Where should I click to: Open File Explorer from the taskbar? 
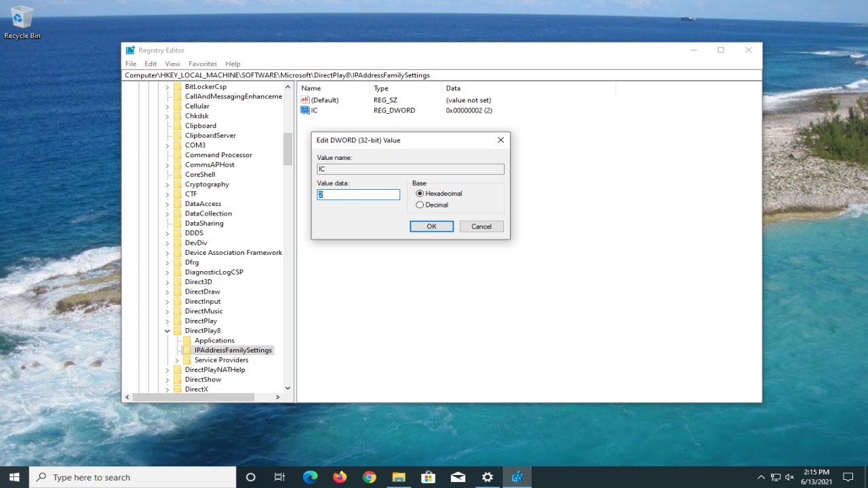399,477
